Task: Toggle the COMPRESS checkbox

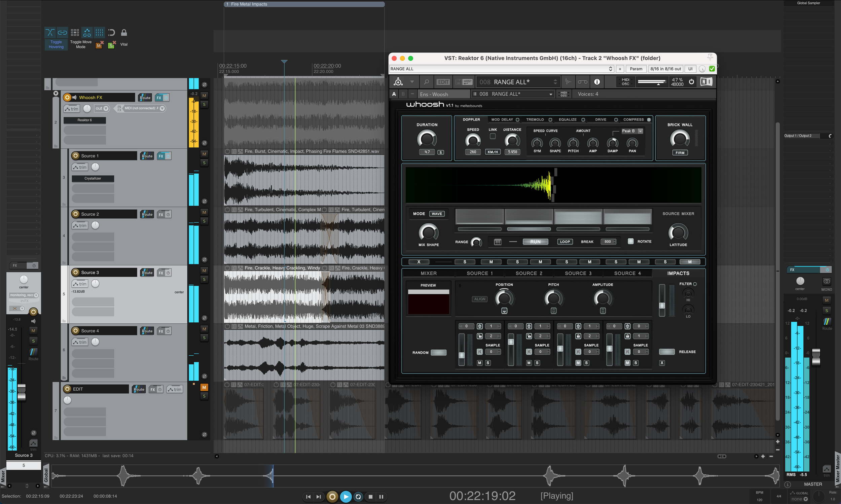Action: (x=649, y=119)
